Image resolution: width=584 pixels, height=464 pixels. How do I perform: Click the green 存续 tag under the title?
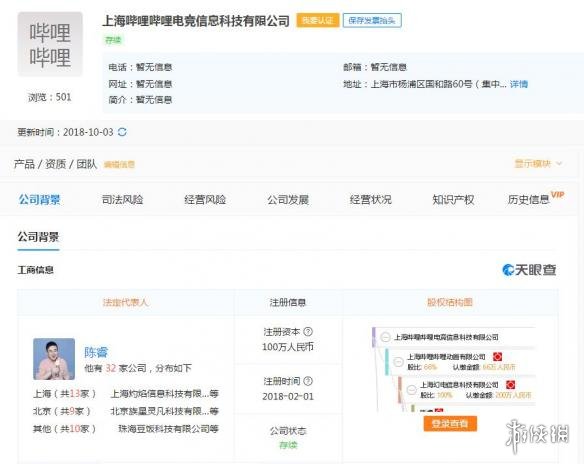pyautogui.click(x=113, y=40)
